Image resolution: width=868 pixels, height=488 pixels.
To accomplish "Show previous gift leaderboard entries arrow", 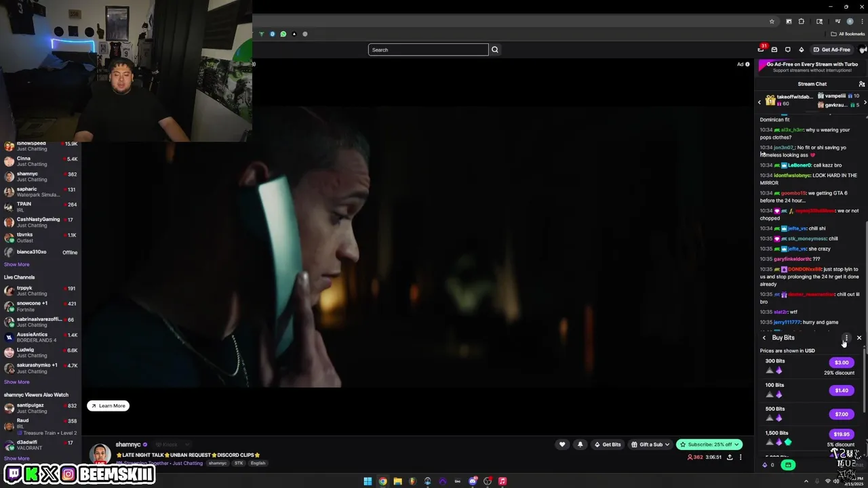I will pos(759,102).
